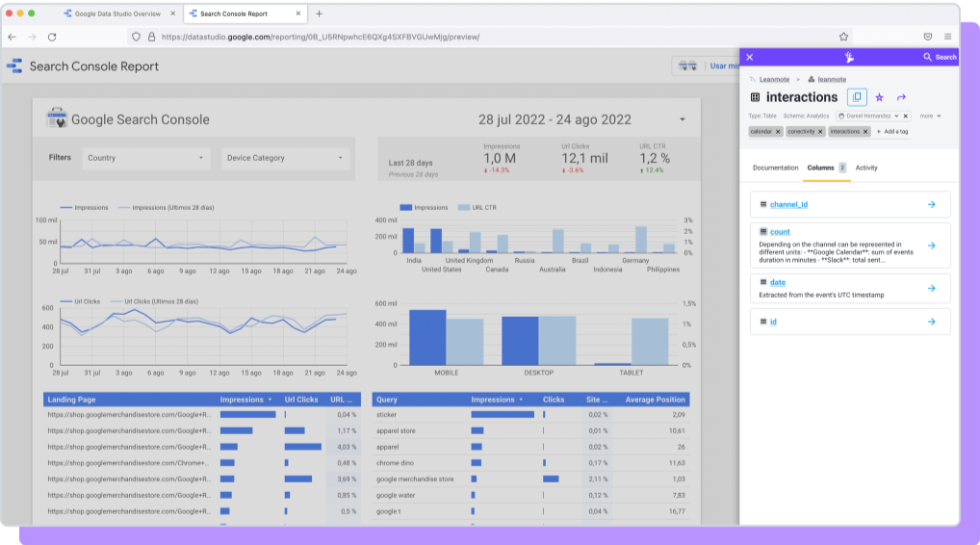Bookmark this page using the address bar star
This screenshot has width=980, height=545.
[x=843, y=37]
